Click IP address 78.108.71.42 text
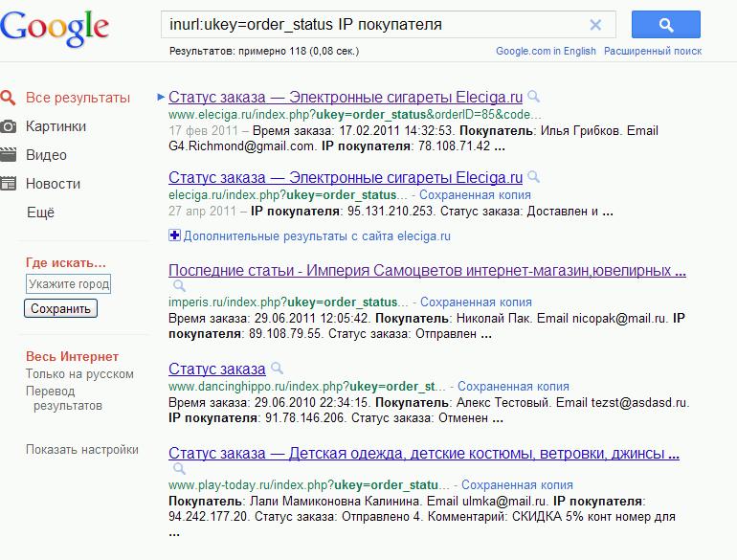The width and height of the screenshot is (737, 560). [x=454, y=146]
